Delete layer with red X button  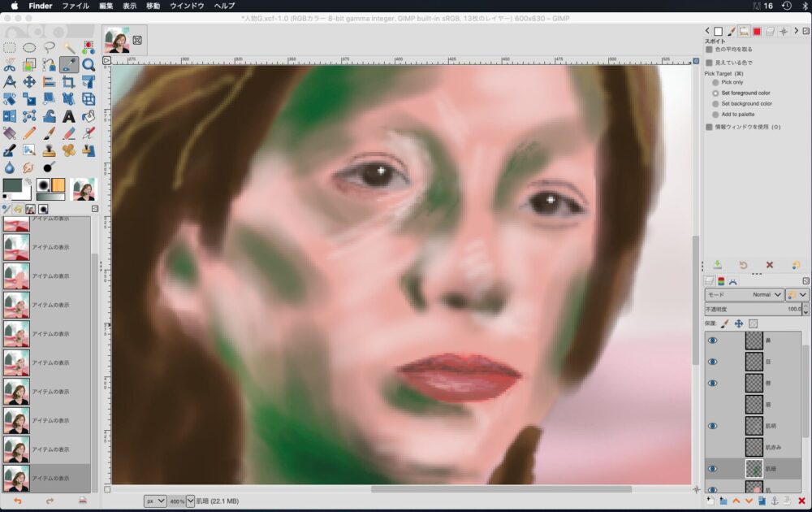[801, 501]
